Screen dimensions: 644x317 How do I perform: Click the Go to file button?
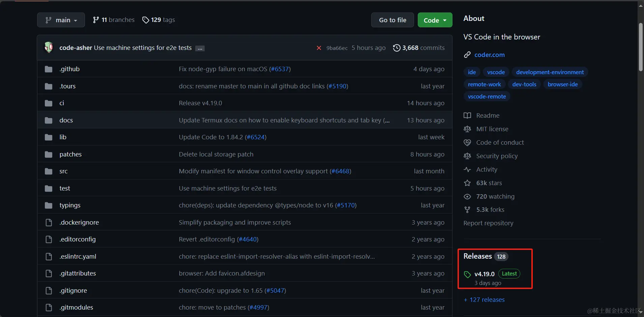click(392, 20)
